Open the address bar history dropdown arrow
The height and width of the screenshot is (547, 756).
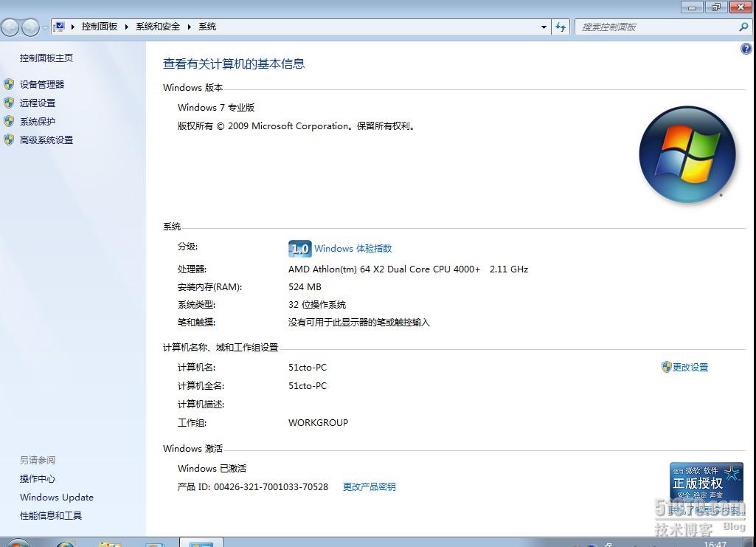[x=544, y=27]
